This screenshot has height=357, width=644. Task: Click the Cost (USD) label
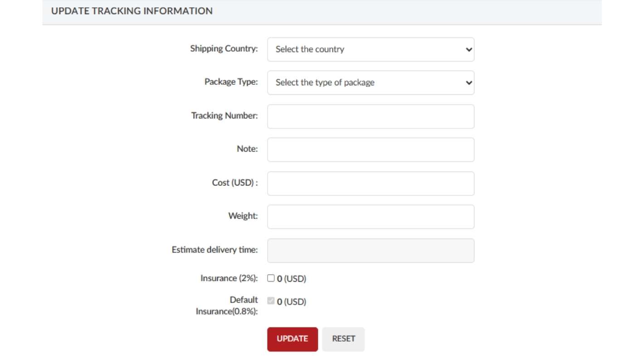[234, 183]
